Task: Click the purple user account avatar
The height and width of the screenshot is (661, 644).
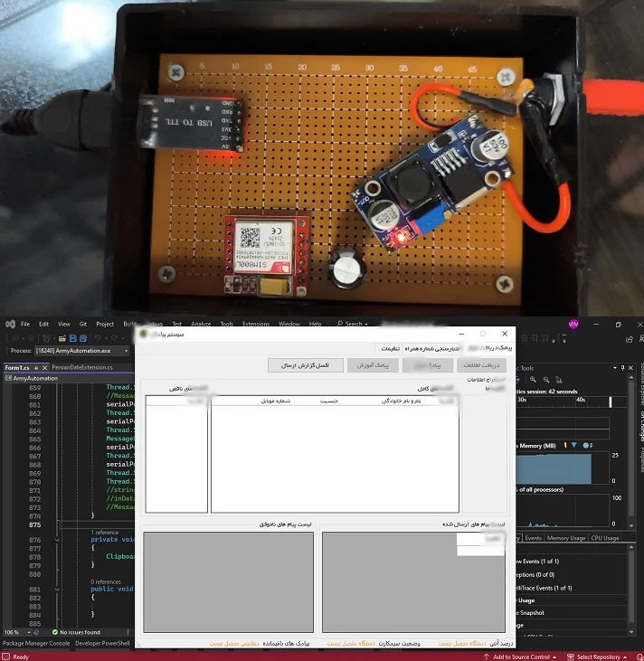Action: tap(573, 323)
